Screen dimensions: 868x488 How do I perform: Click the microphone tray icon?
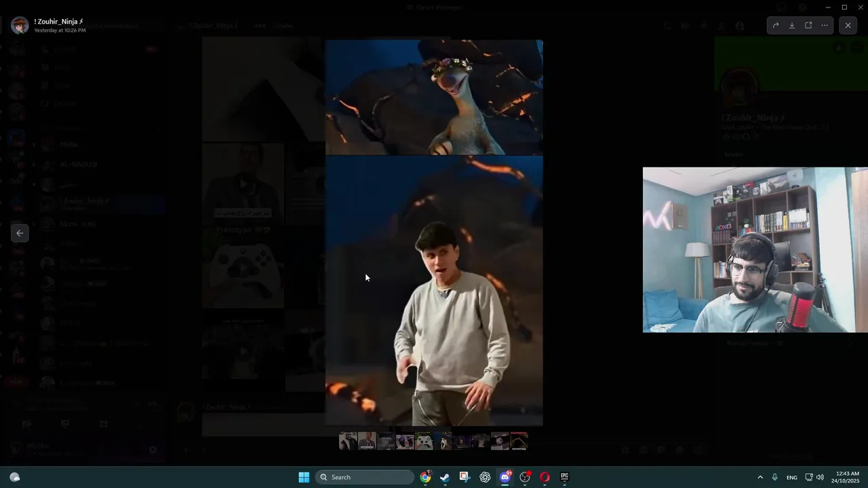(x=775, y=477)
